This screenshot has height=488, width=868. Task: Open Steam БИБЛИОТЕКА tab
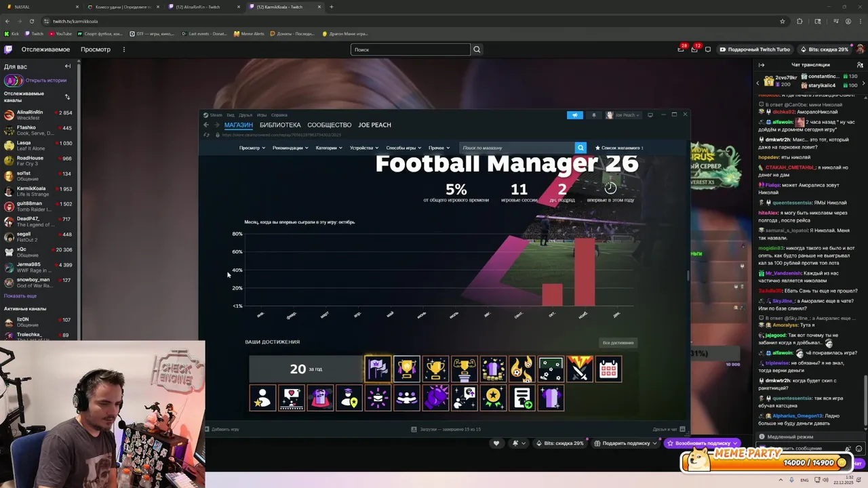(280, 125)
